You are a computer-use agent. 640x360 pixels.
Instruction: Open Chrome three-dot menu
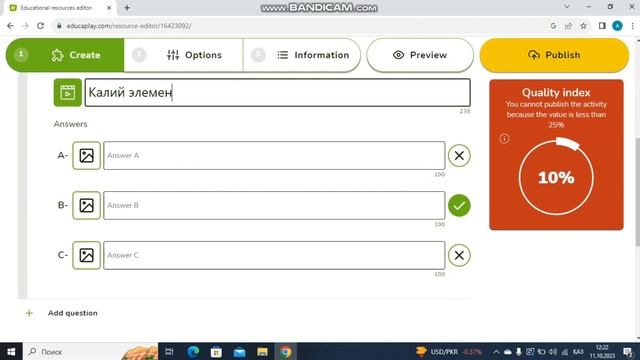pos(633,26)
